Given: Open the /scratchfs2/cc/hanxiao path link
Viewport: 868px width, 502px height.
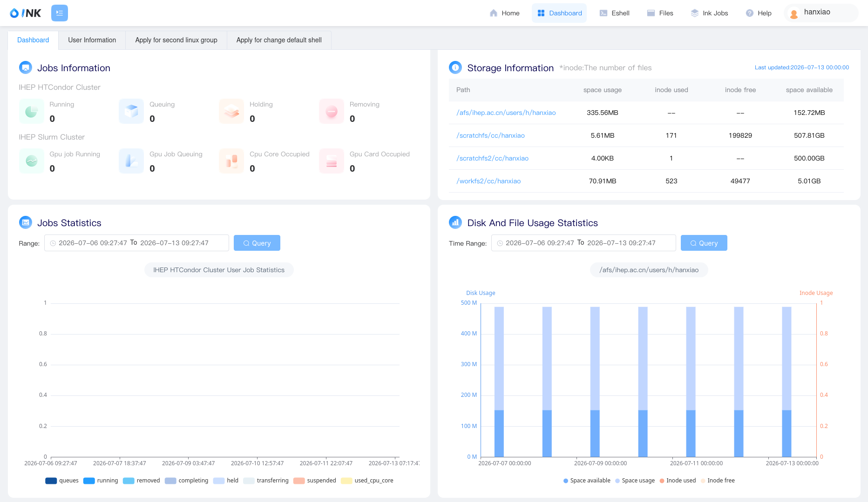Looking at the screenshot, I should tap(492, 158).
